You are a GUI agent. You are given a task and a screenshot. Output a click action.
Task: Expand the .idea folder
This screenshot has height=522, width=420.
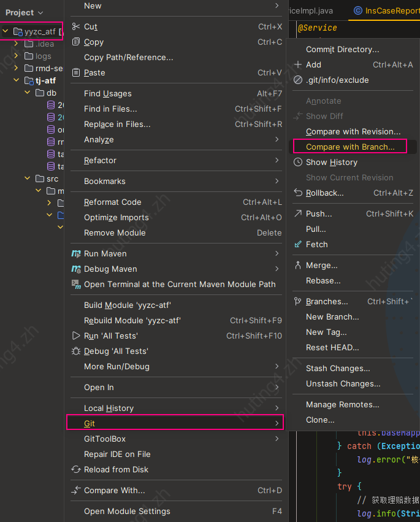16,44
